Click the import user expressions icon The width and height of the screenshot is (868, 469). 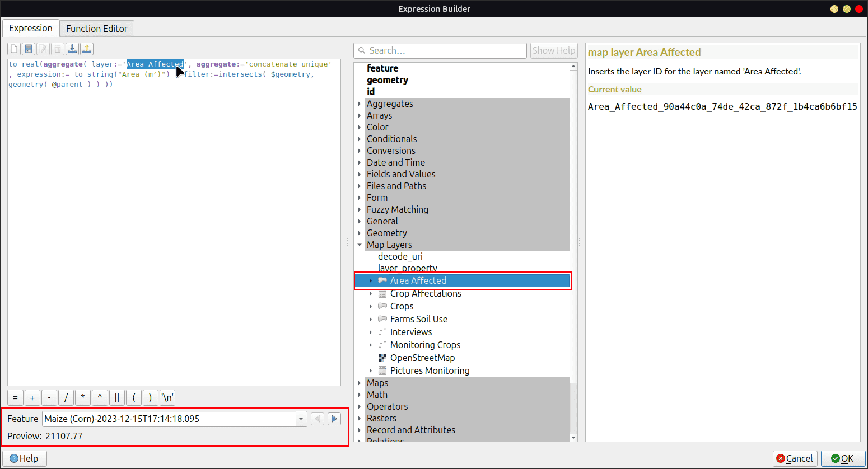[x=72, y=49]
